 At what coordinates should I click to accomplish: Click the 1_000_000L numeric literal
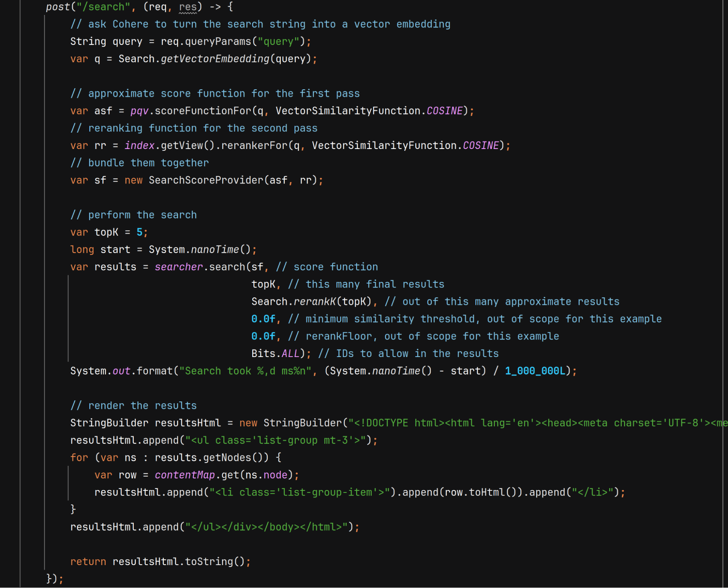(535, 371)
